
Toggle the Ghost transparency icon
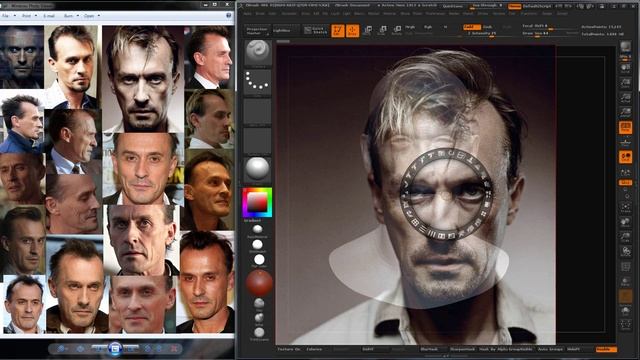[x=625, y=297]
